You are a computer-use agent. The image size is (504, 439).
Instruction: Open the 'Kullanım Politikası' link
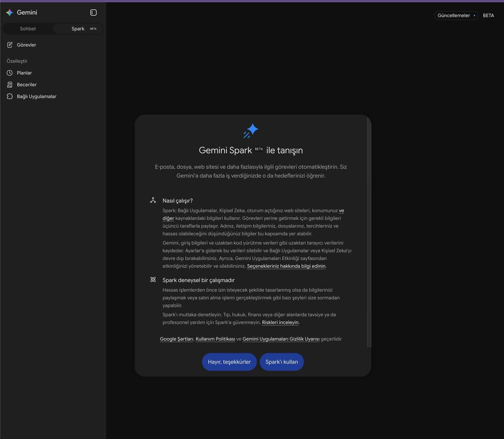click(x=215, y=339)
